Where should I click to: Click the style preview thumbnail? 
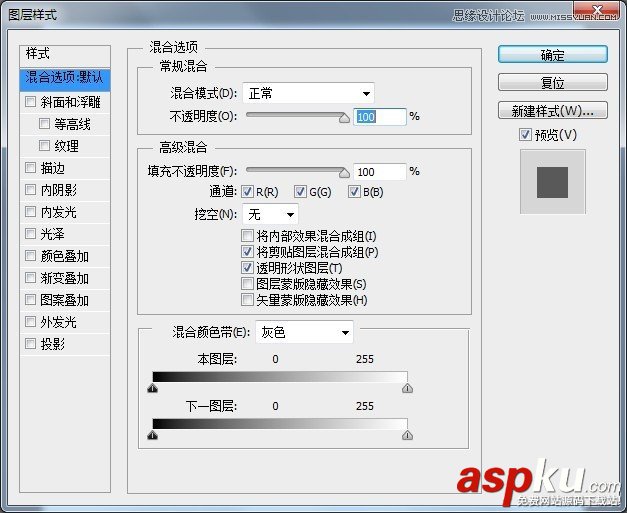point(553,182)
